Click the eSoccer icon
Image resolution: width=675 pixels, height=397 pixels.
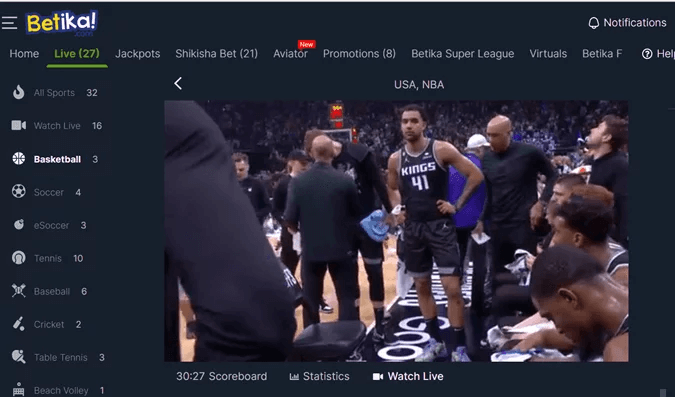19,225
